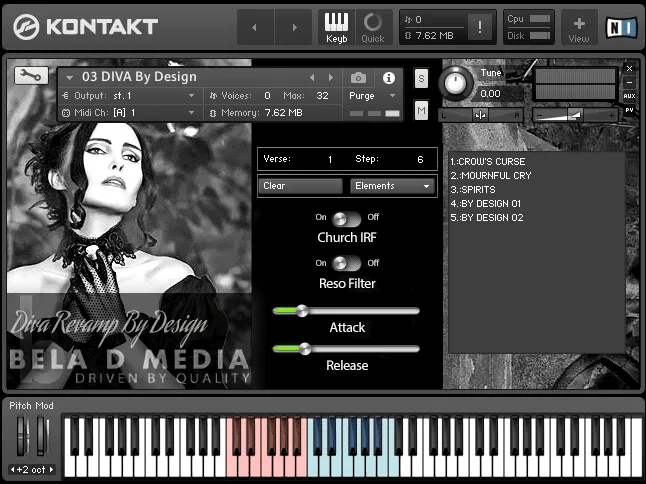
Task: Select previous preset arrow beside instrument name
Action: tap(312, 77)
